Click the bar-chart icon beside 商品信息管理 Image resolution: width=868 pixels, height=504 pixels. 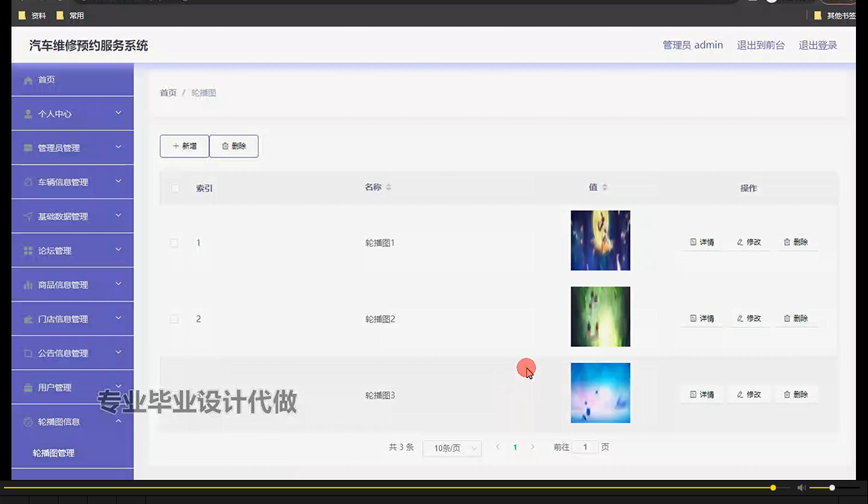click(27, 285)
